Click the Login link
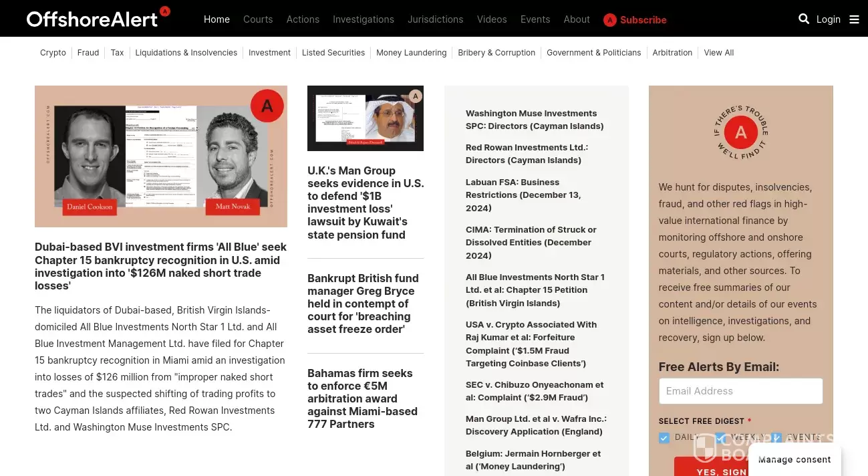The width and height of the screenshot is (868, 476). 829,19
